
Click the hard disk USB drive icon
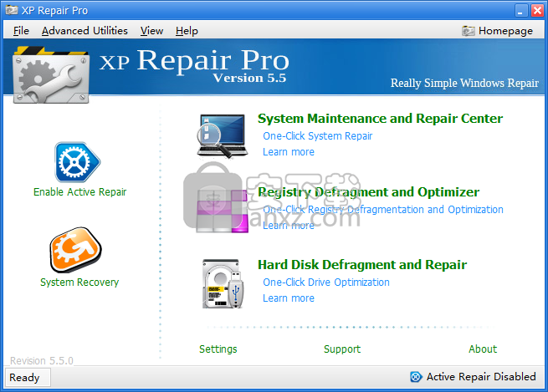223,284
